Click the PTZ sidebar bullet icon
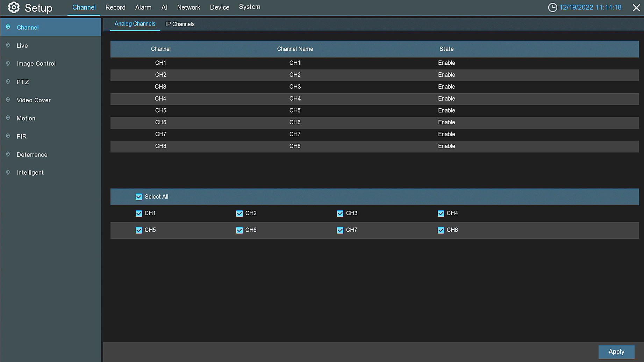The image size is (644, 362). point(8,81)
